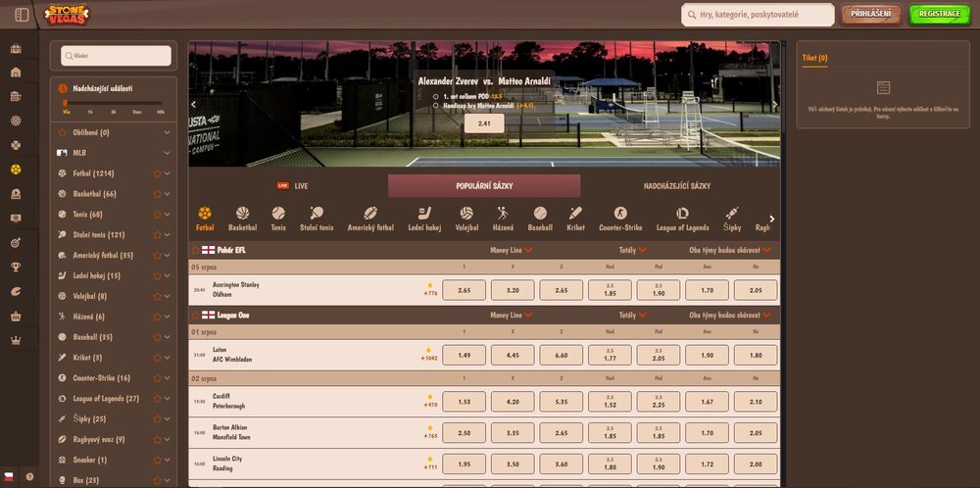
Task: Open the Nadcházející sázky tab
Action: point(677,186)
